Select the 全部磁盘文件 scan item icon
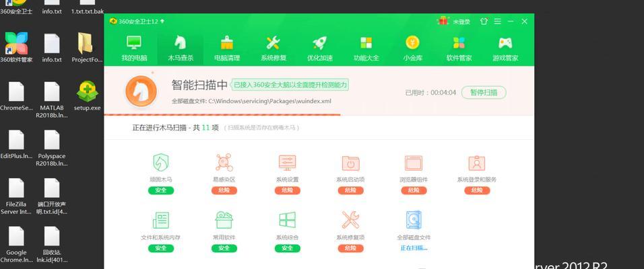Viewport: 644px width, 269px height. tap(414, 220)
